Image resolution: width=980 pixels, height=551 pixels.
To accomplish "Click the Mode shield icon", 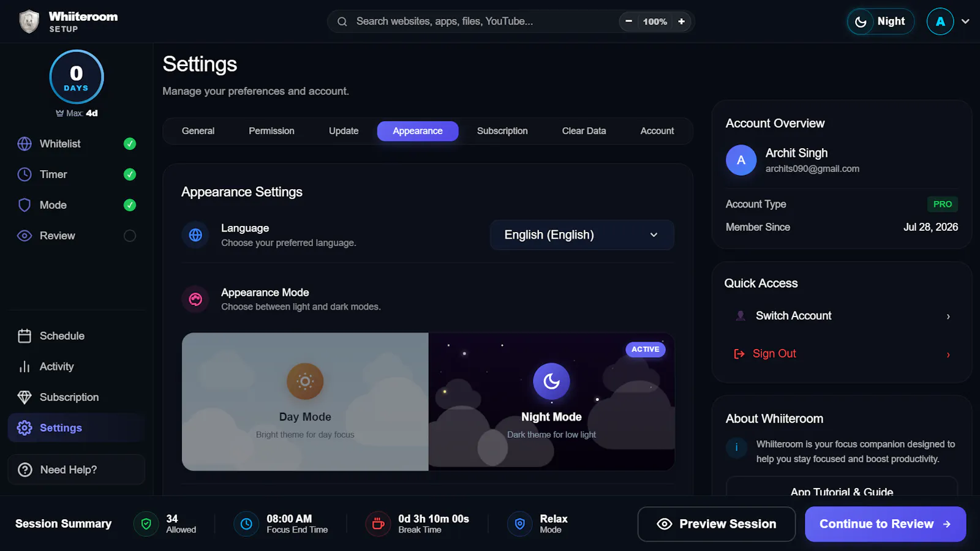I will pyautogui.click(x=24, y=205).
